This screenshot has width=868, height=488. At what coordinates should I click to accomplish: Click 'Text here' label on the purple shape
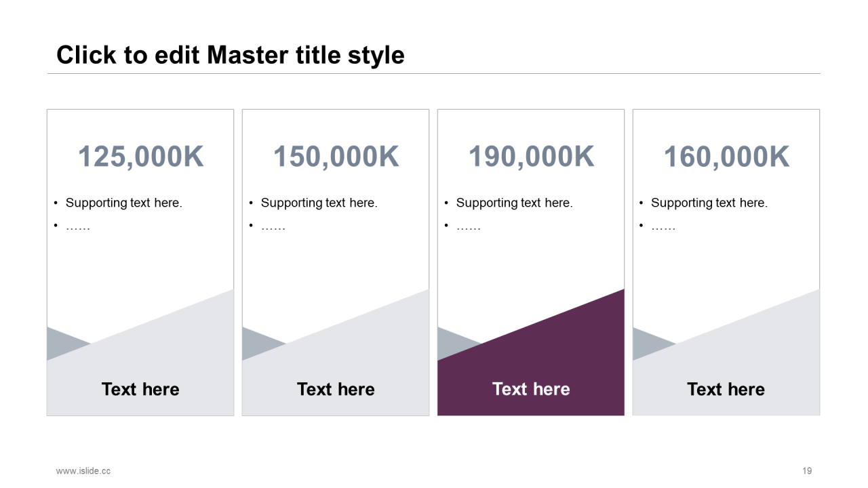pos(531,389)
